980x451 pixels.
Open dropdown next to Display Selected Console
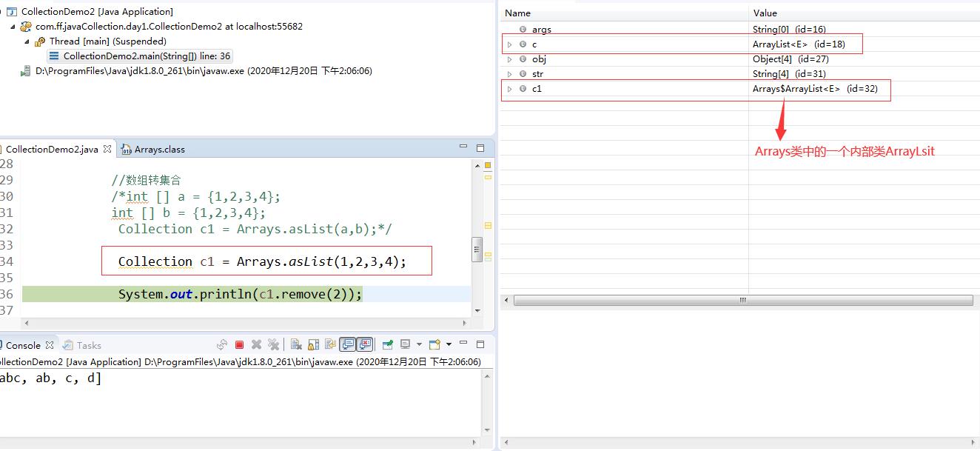(x=419, y=344)
